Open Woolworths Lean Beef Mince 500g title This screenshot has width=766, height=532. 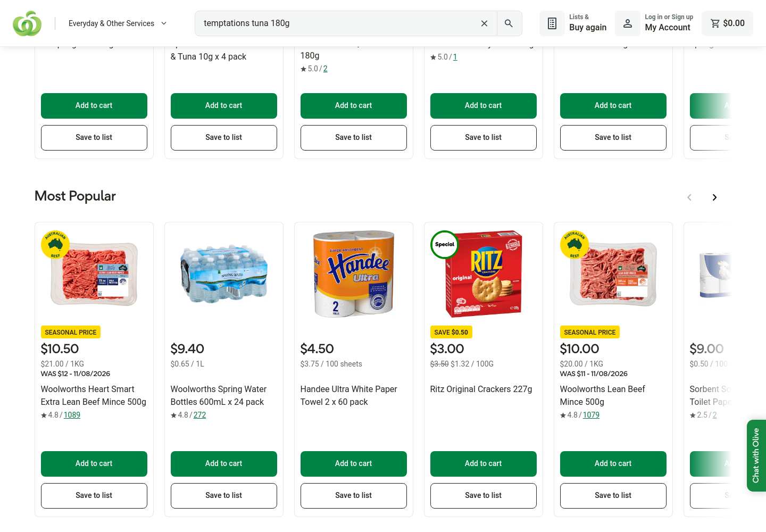click(603, 396)
